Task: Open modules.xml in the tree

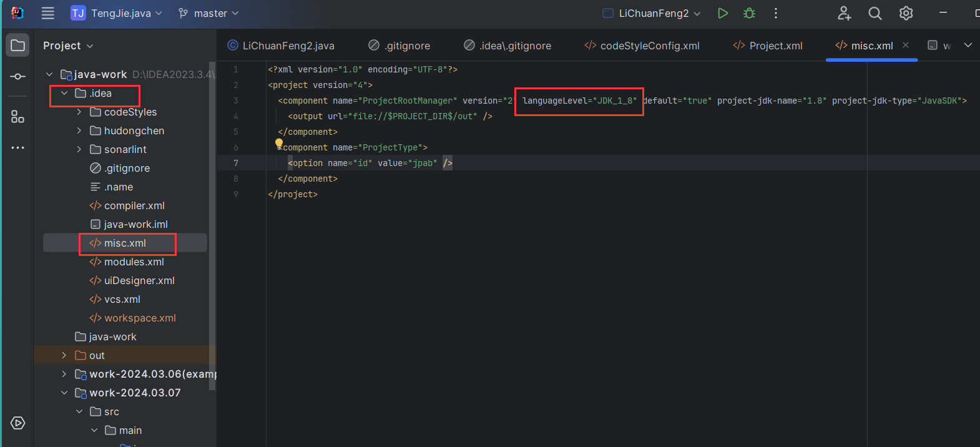Action: (x=127, y=262)
